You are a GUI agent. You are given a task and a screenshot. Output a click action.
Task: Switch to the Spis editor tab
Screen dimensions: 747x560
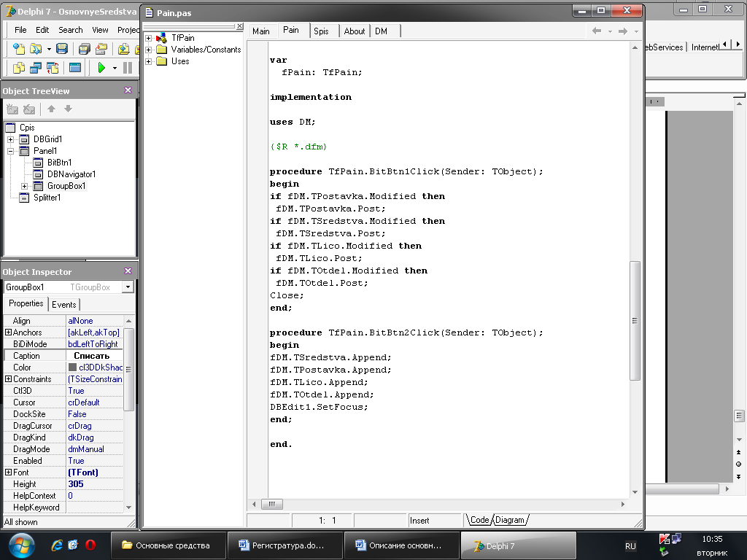[x=321, y=31]
